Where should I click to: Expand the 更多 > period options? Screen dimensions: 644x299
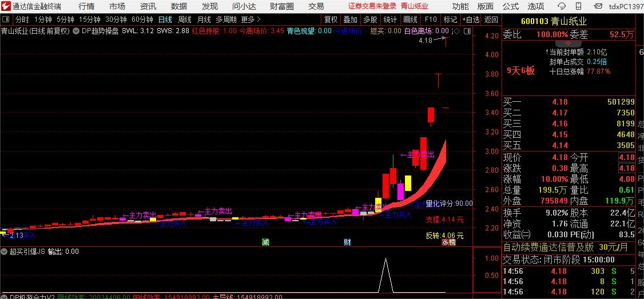pyautogui.click(x=251, y=19)
